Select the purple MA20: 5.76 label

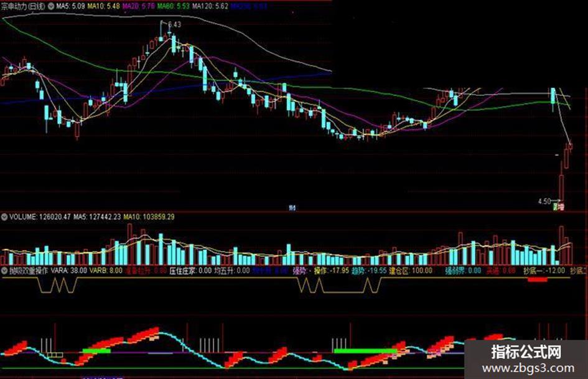[x=138, y=6]
